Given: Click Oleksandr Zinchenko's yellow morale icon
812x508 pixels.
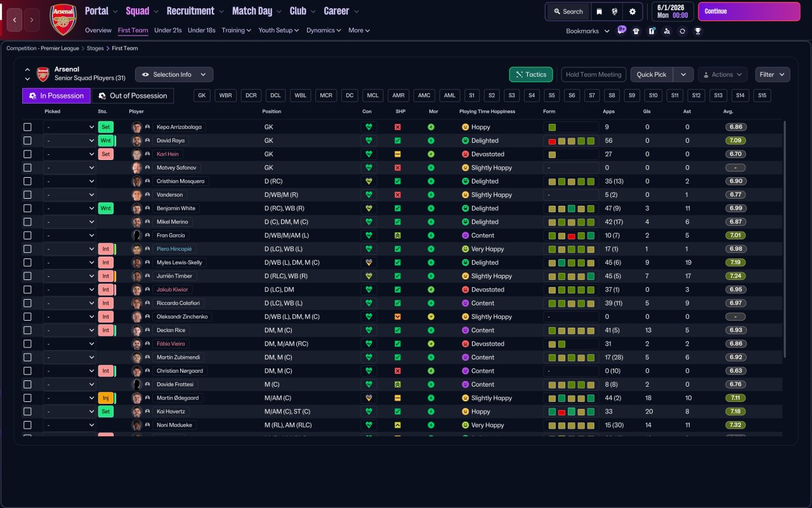Looking at the screenshot, I should click(431, 317).
